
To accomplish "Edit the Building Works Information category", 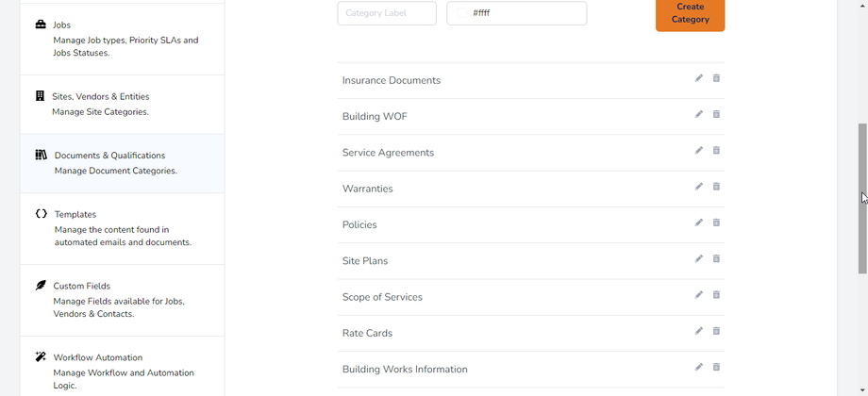I will tap(698, 367).
